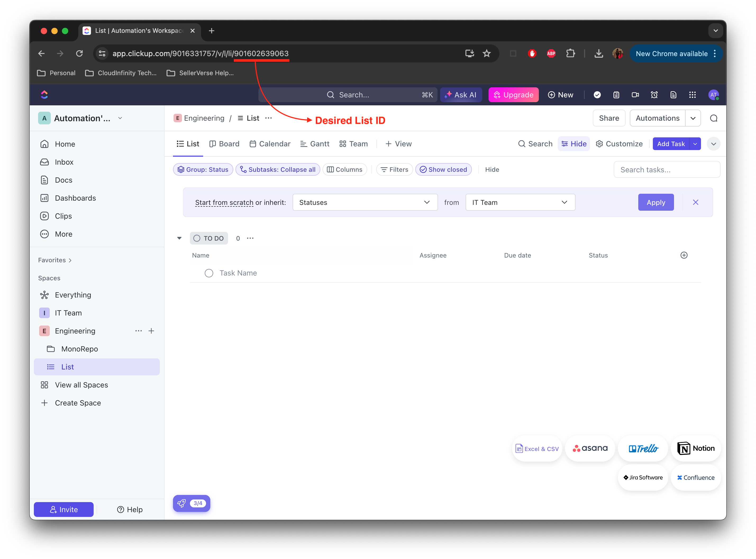756x559 pixels.
Task: Open the IT Team inherit dropdown
Action: (x=520, y=202)
